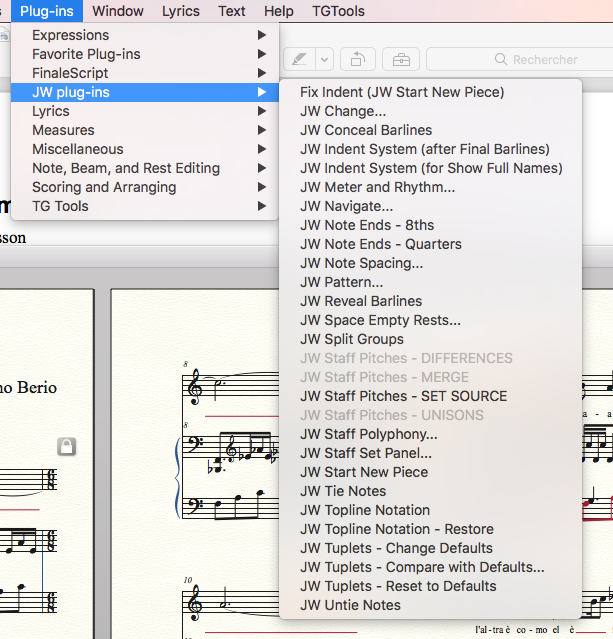Choose JW Topline Notation - Restore
Viewport: 613px width, 639px height.
tap(396, 529)
